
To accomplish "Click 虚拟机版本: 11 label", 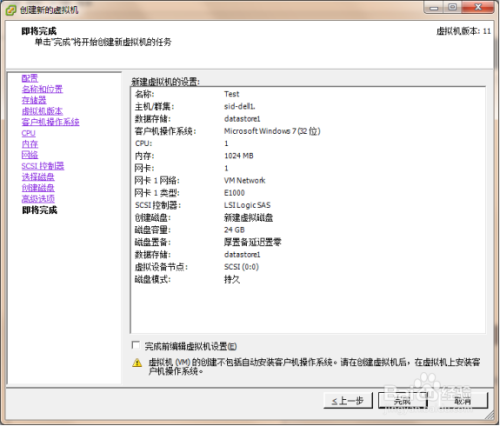I will click(x=464, y=31).
